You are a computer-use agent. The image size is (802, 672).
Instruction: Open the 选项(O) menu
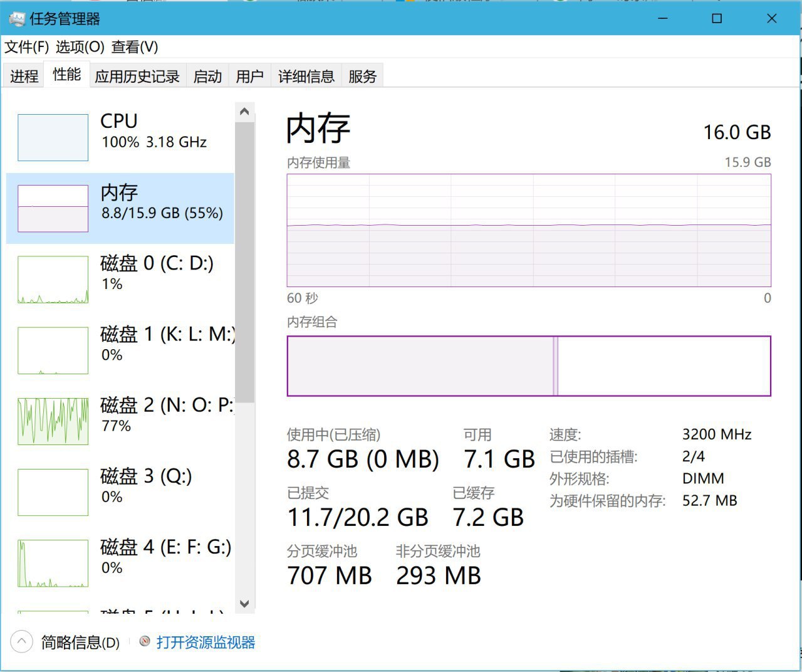80,47
